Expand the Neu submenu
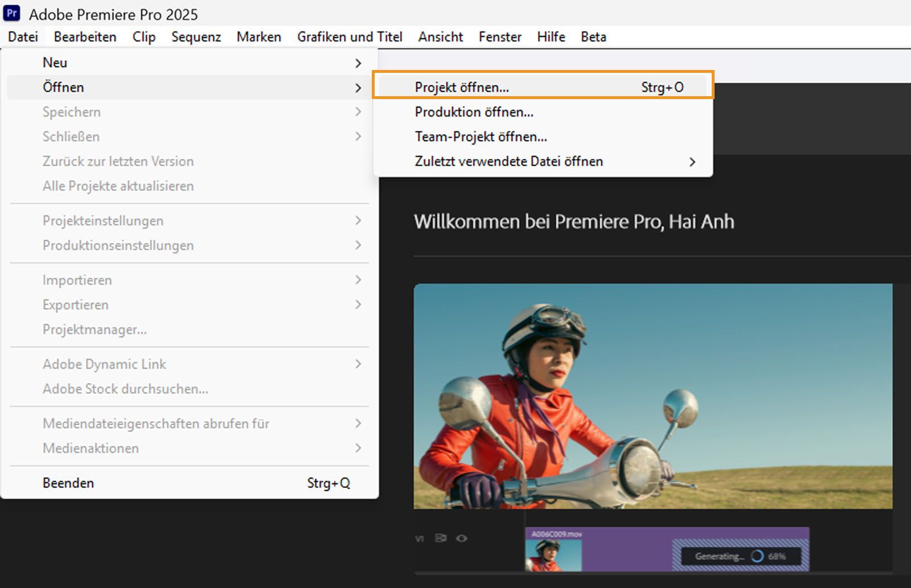Image resolution: width=911 pixels, height=588 pixels. [190, 63]
